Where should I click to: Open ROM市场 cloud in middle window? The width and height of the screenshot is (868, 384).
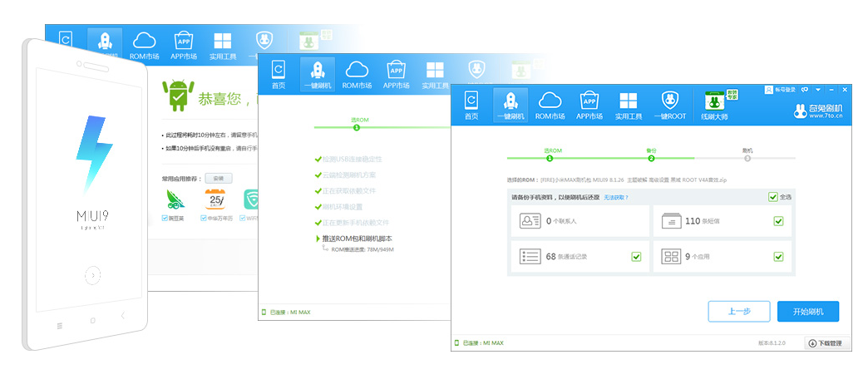357,75
